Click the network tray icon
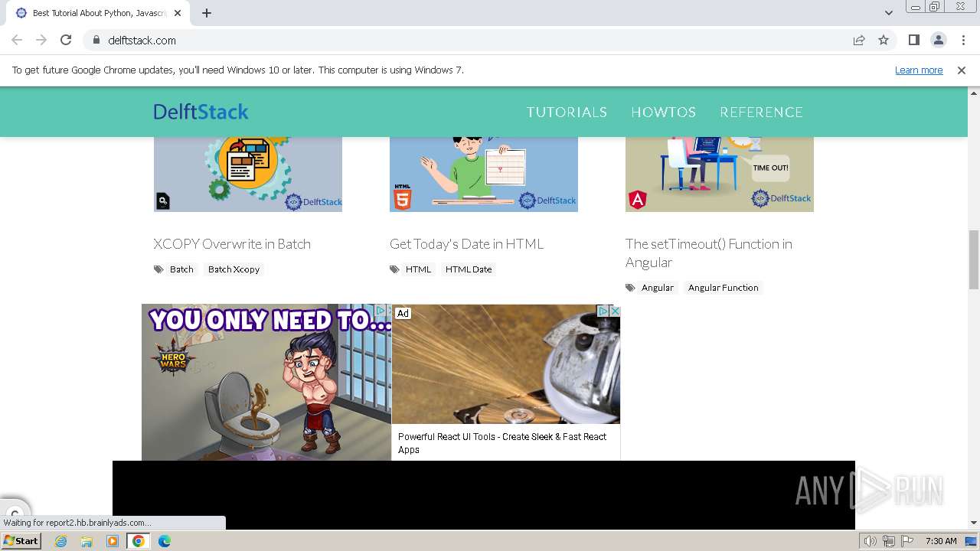Image resolution: width=980 pixels, height=551 pixels. coord(889,541)
